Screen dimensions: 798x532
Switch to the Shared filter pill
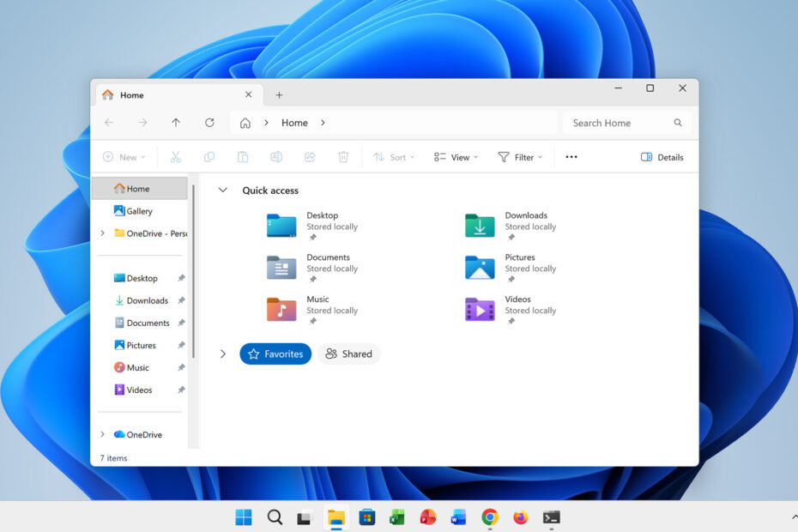pyautogui.click(x=348, y=354)
